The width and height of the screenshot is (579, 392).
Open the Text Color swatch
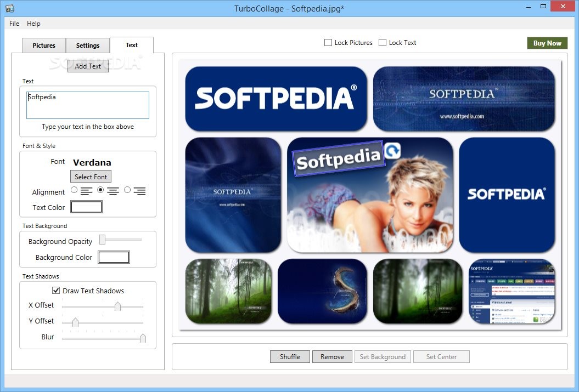(86, 207)
